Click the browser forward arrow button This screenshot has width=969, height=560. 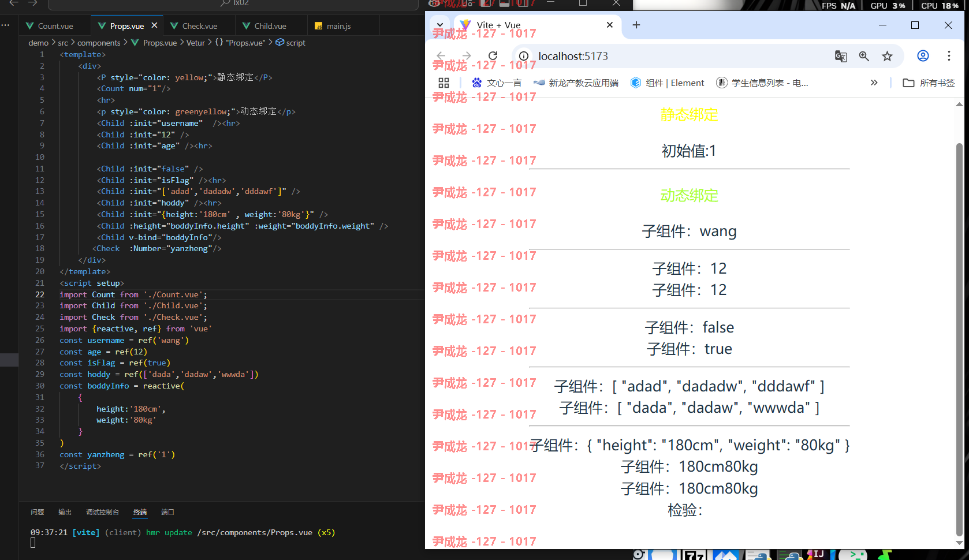(467, 56)
